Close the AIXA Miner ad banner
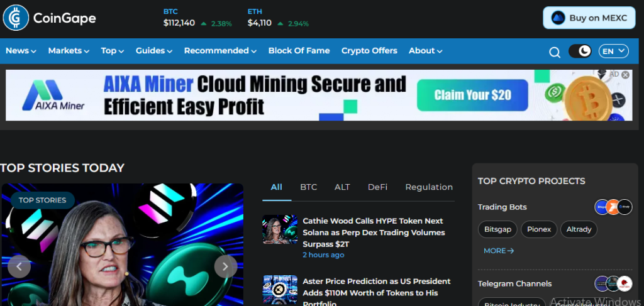This screenshot has width=644, height=306. click(x=625, y=75)
